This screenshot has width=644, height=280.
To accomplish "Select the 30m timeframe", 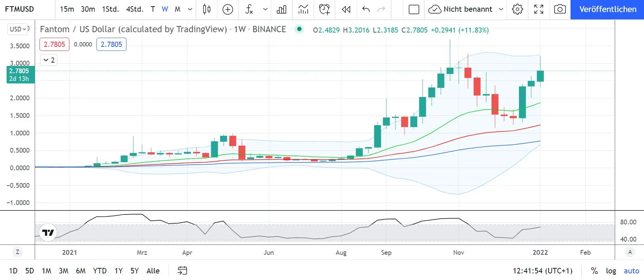I will pyautogui.click(x=88, y=9).
